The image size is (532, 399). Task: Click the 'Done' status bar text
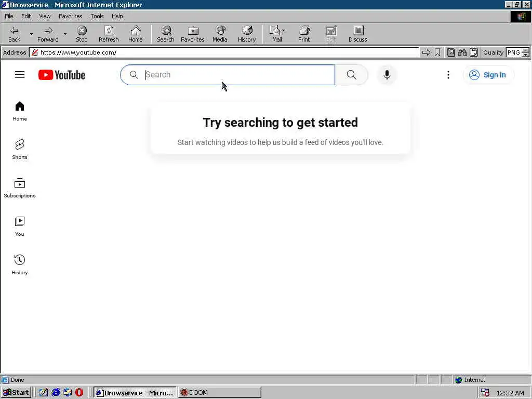[x=17, y=380]
